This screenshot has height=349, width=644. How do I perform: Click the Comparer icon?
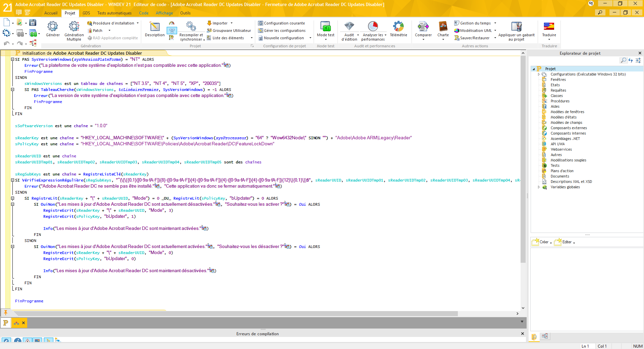point(423,26)
